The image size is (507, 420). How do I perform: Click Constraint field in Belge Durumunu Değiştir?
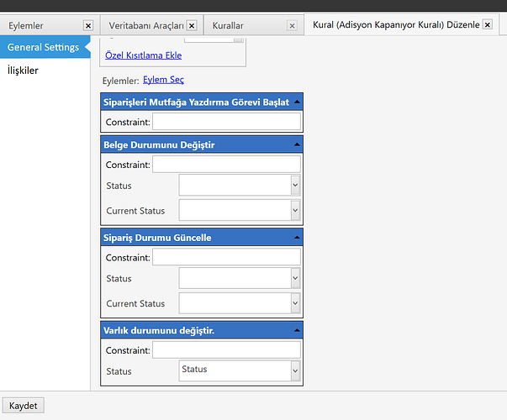coord(225,165)
